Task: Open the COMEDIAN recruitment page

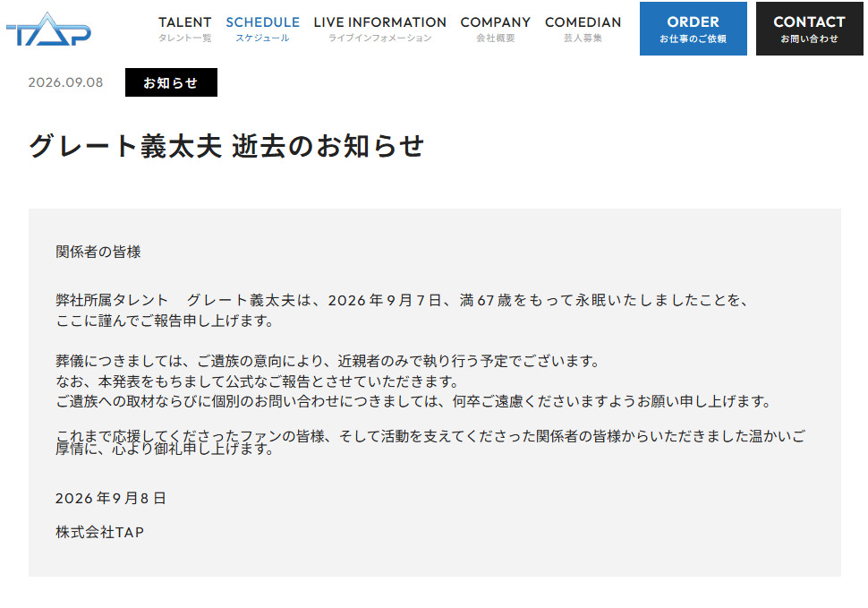Action: [583, 29]
